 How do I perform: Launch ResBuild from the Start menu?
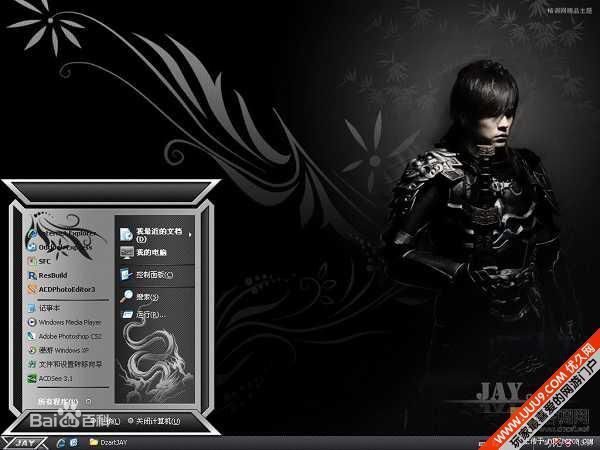pyautogui.click(x=47, y=276)
